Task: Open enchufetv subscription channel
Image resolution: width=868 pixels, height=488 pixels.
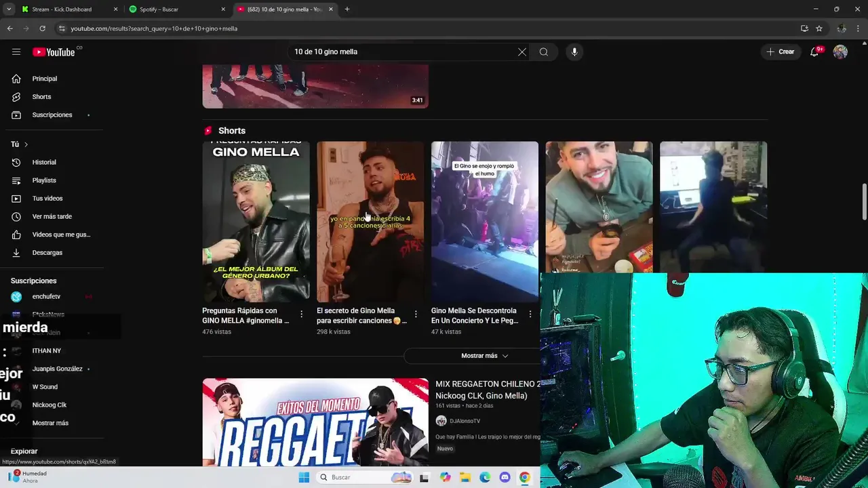Action: point(46,296)
